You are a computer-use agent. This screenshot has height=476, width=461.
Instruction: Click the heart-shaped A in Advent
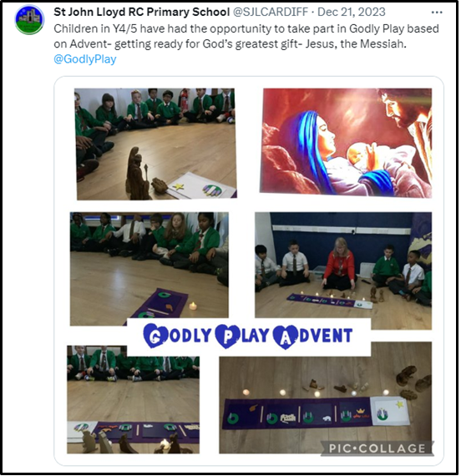click(x=285, y=337)
